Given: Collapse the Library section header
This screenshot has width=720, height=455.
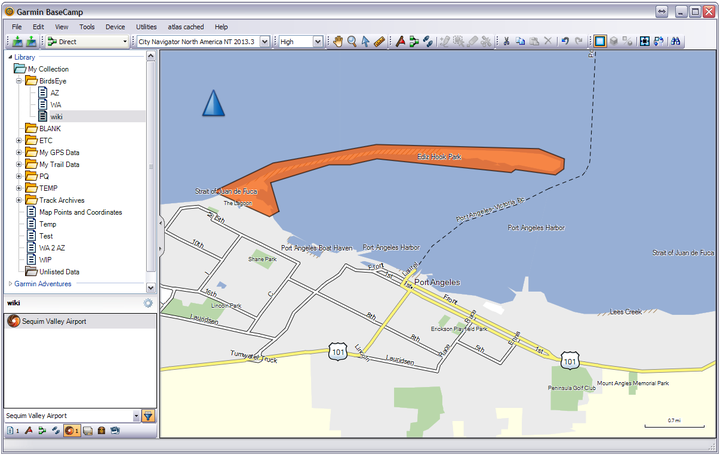Looking at the screenshot, I should point(10,57).
